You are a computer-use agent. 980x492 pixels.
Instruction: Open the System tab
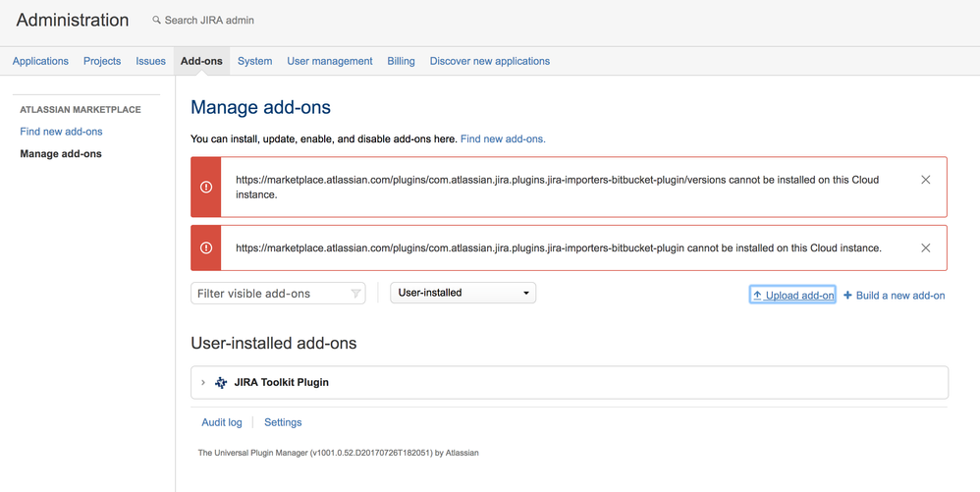(255, 61)
